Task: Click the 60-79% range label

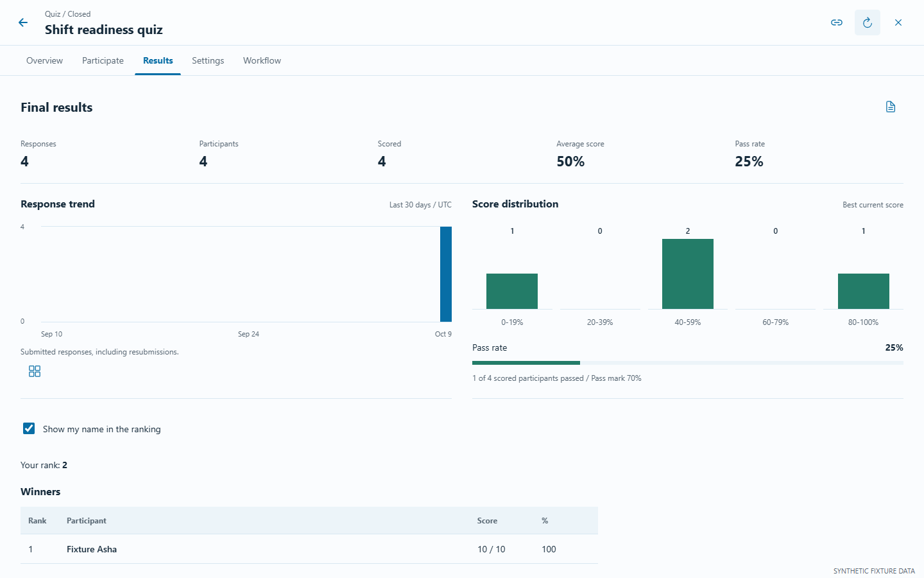Action: click(776, 322)
